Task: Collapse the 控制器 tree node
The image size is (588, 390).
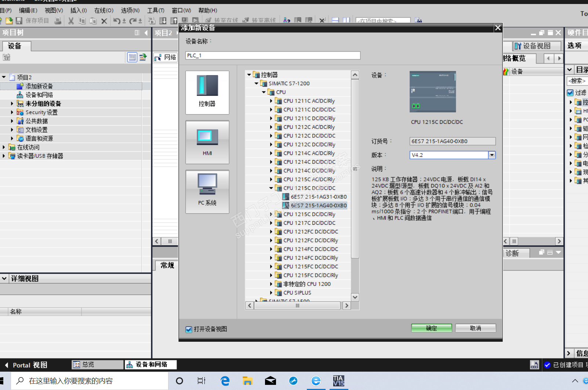Action: click(x=249, y=75)
